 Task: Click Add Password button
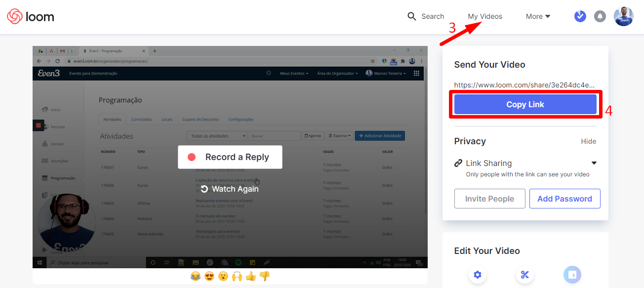click(x=564, y=199)
